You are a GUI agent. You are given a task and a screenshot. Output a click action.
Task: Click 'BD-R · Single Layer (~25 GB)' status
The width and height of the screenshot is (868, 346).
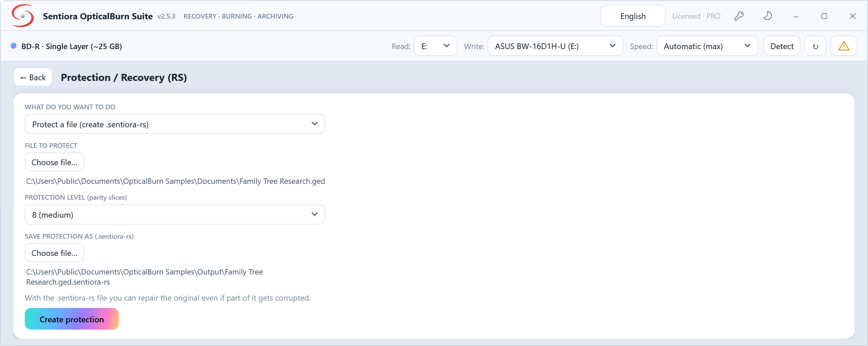[71, 46]
